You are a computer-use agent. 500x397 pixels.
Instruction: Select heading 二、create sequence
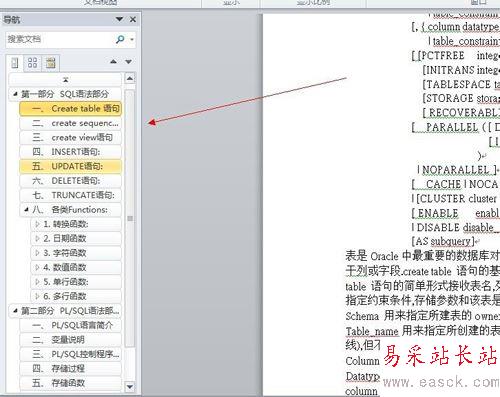[x=70, y=123]
